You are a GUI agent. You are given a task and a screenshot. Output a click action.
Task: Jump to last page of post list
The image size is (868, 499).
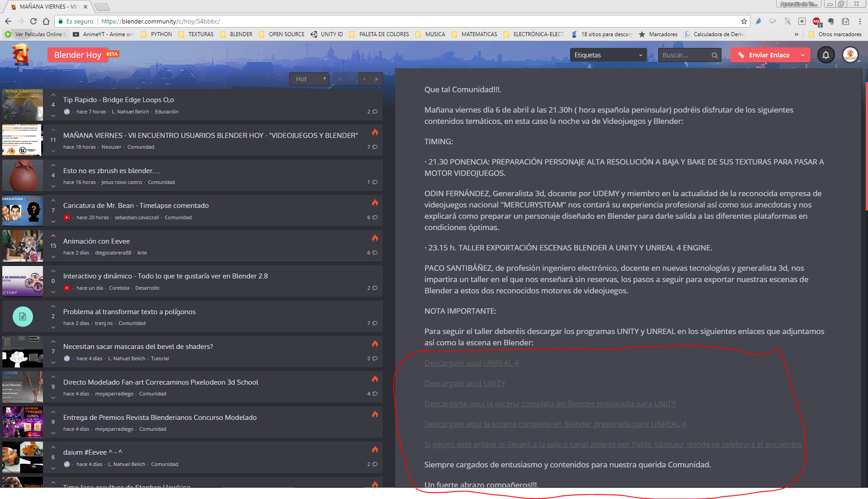click(x=376, y=79)
